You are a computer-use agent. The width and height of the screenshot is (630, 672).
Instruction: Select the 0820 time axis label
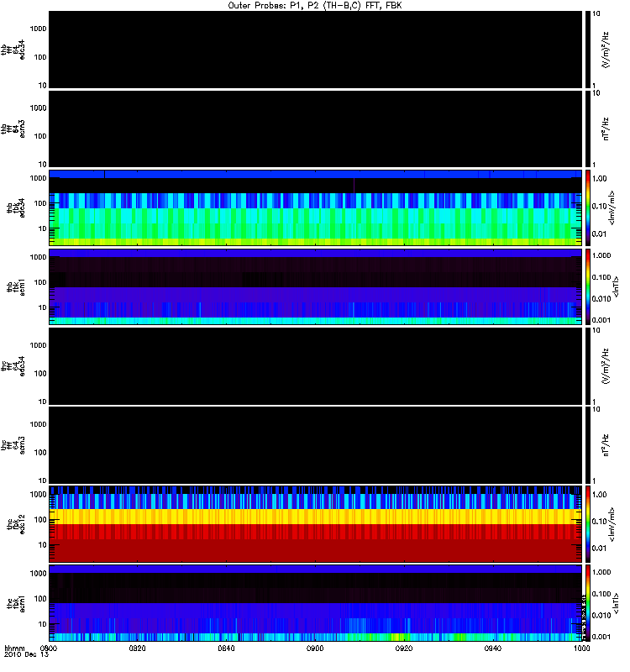(137, 648)
